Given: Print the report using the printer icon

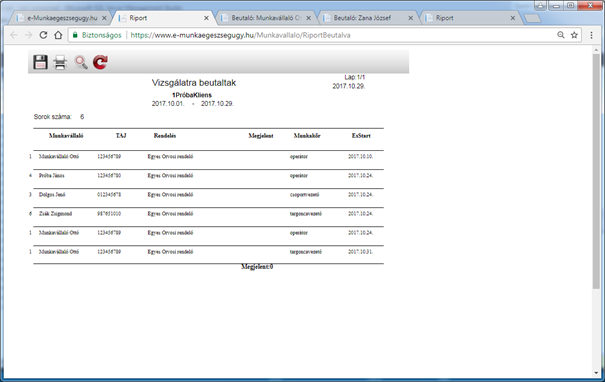Looking at the screenshot, I should coord(60,62).
